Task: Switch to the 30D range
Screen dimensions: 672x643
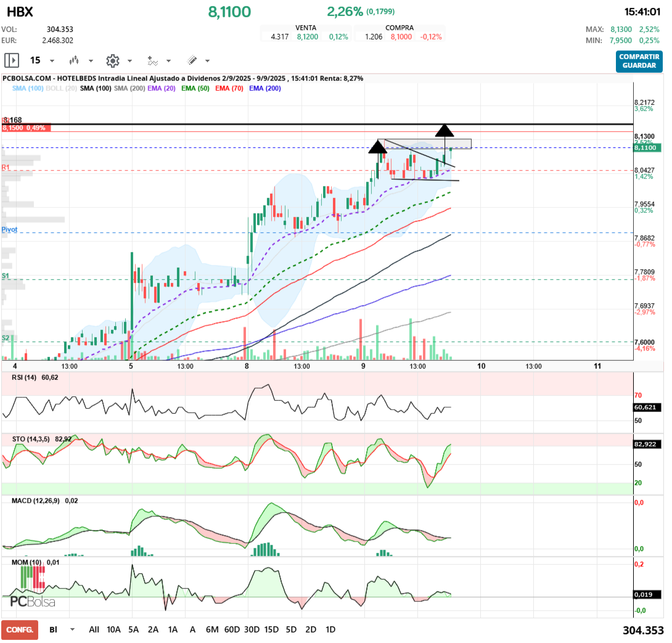Action: tap(252, 629)
